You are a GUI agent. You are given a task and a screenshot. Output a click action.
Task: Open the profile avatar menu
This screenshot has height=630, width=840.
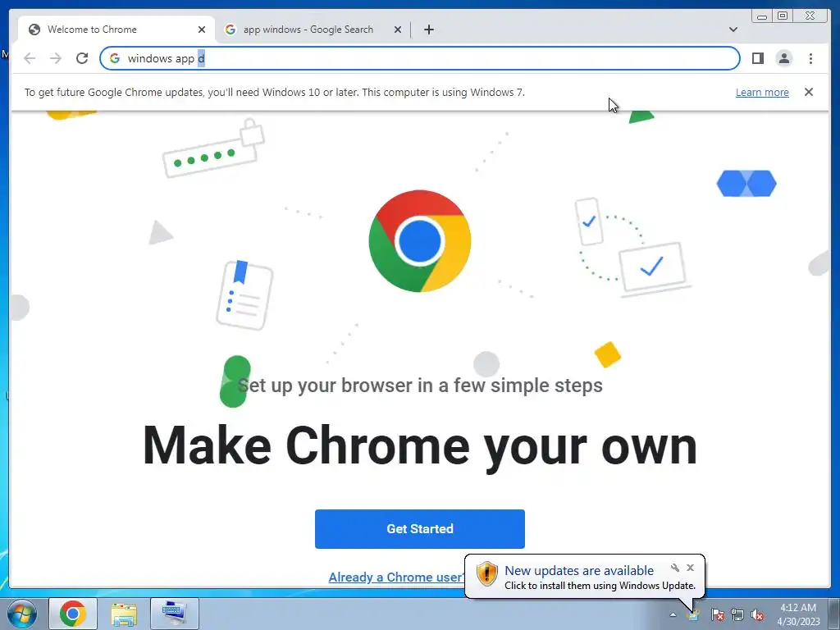[783, 58]
